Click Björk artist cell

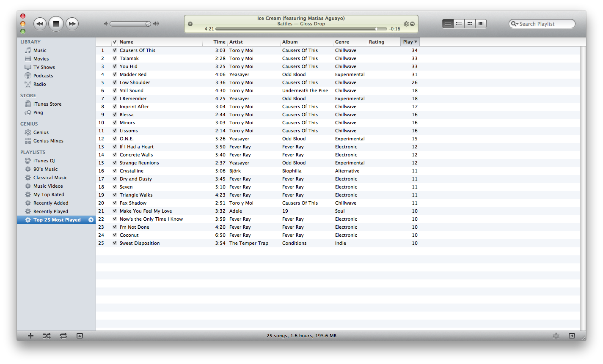235,171
